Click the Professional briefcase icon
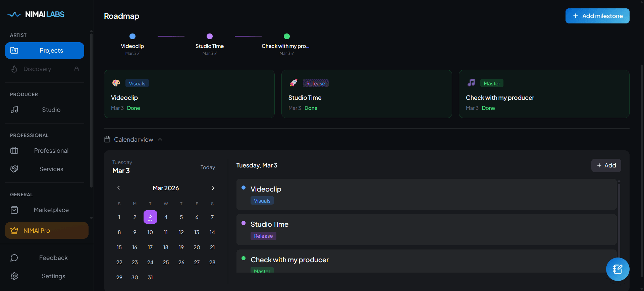 pyautogui.click(x=14, y=150)
